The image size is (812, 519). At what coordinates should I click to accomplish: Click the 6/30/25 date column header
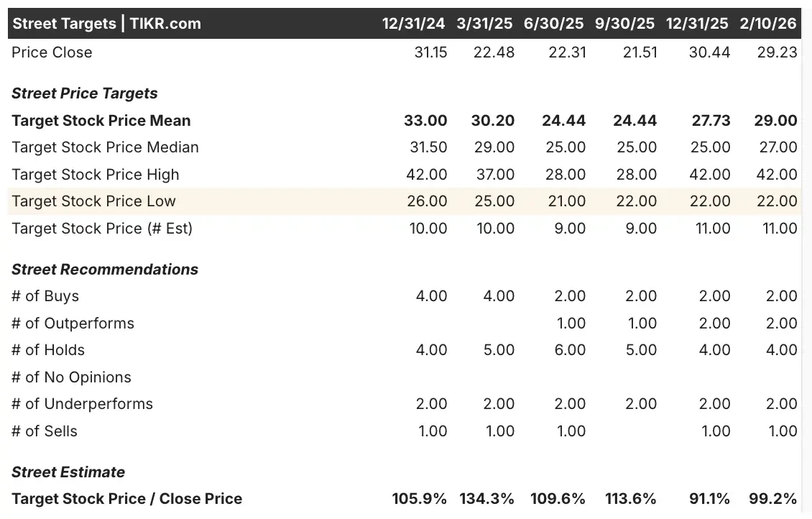[x=554, y=23]
